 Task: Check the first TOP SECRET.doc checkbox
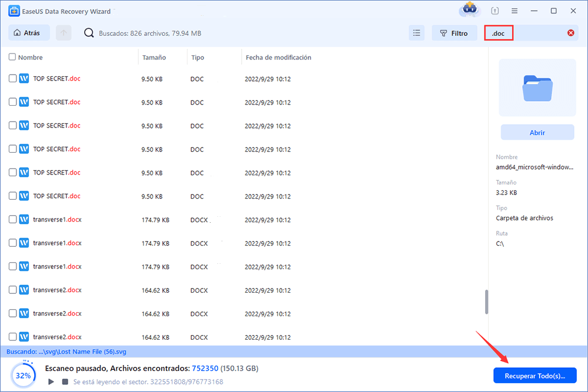[12, 78]
